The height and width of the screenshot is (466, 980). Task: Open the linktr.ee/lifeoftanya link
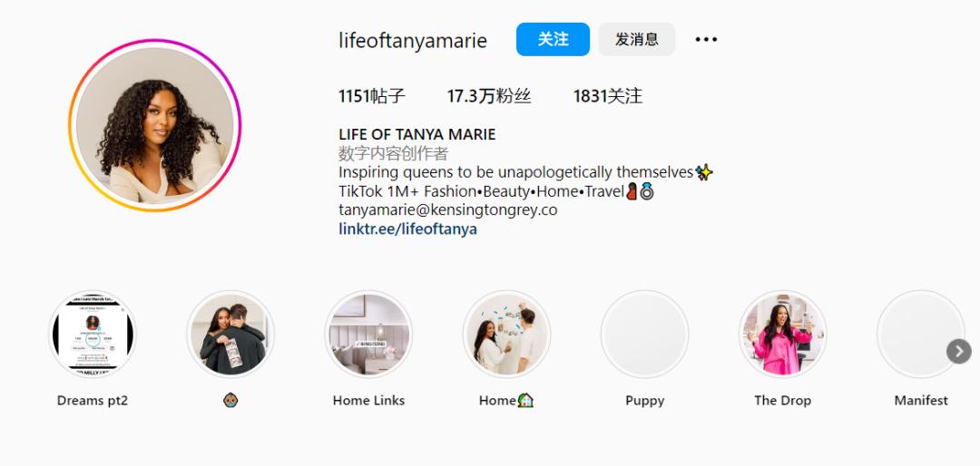point(407,228)
